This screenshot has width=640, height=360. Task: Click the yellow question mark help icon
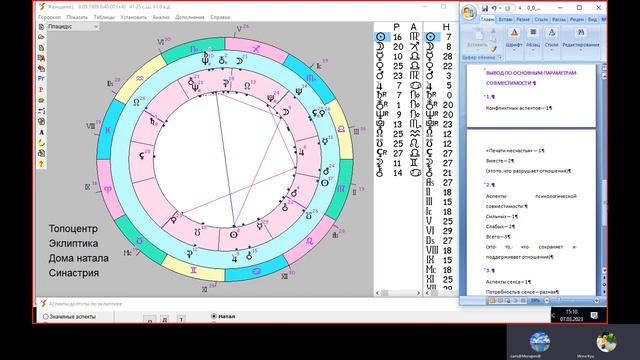tap(41, 164)
